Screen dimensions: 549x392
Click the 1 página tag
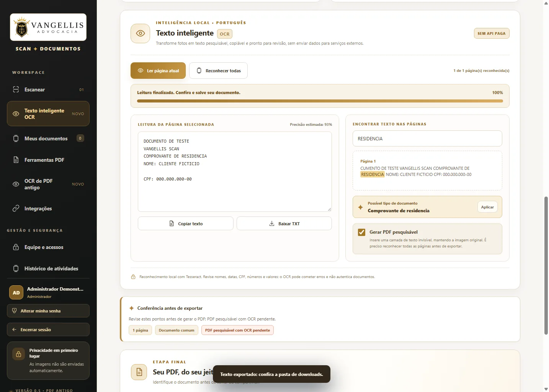click(x=141, y=330)
